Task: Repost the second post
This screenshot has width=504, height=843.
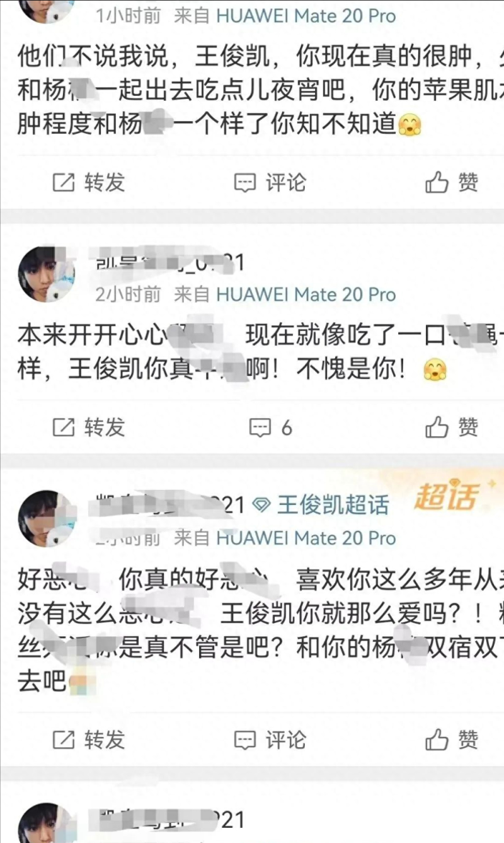Action: coord(89,428)
